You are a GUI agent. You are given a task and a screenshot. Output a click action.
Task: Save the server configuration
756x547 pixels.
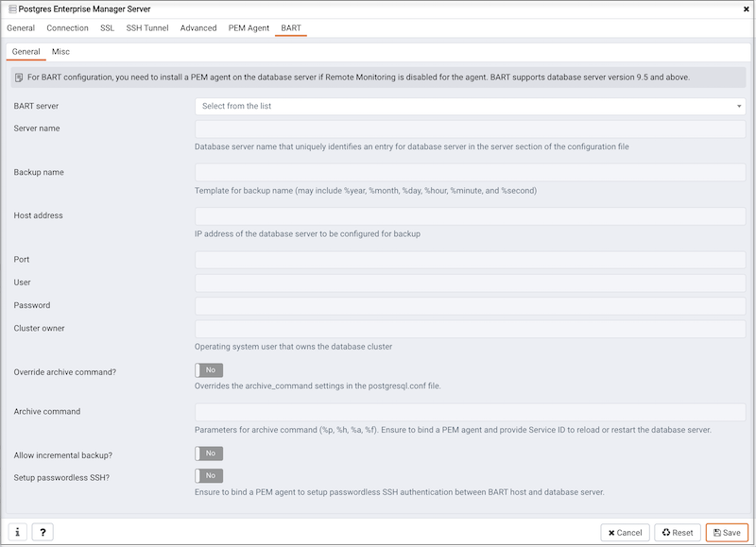[x=727, y=533]
